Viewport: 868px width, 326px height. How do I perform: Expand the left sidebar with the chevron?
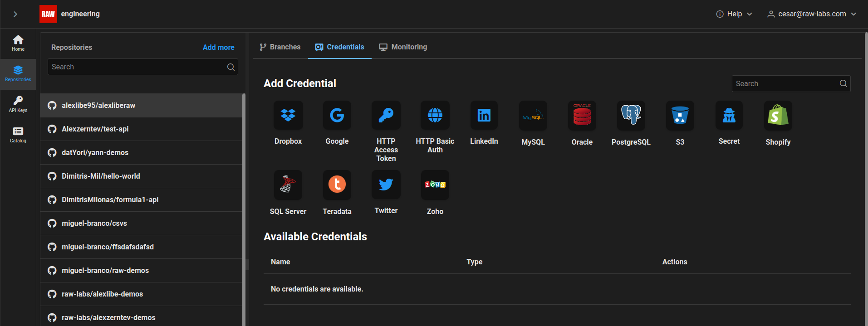[x=15, y=14]
